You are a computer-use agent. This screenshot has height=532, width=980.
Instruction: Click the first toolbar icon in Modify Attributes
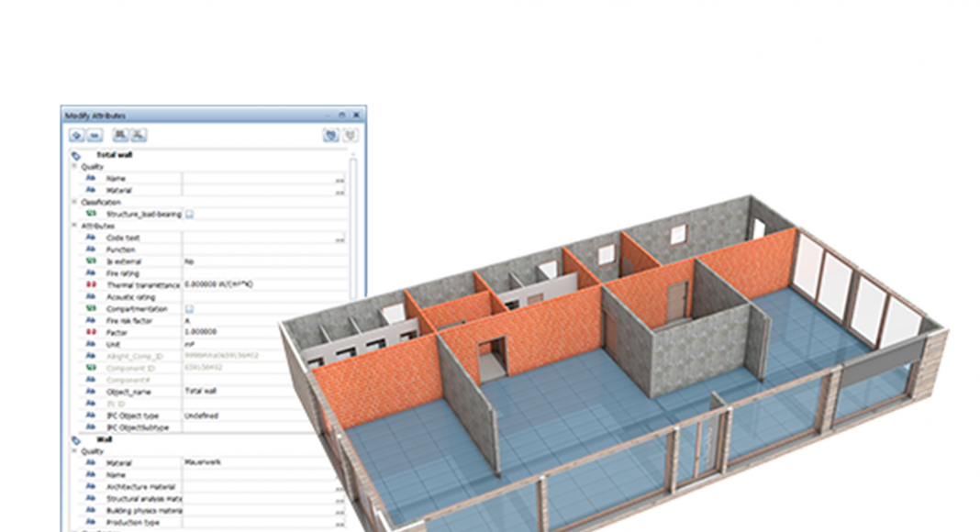(77, 136)
